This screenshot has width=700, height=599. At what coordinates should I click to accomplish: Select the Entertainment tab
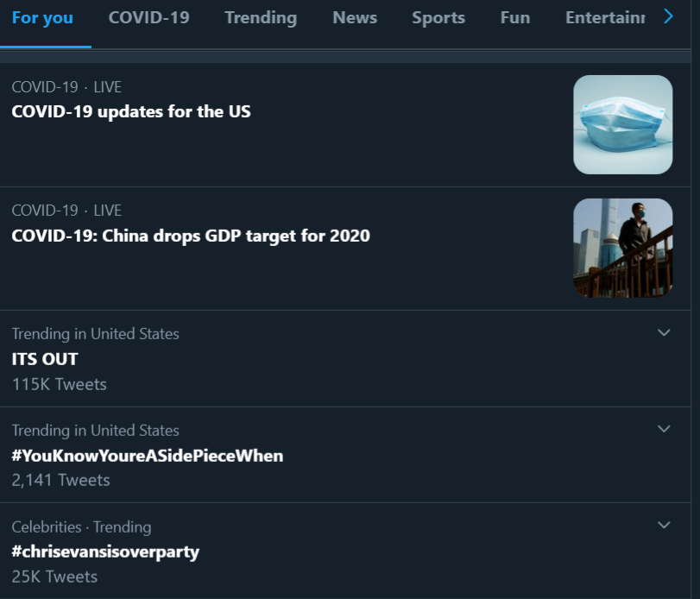[604, 18]
